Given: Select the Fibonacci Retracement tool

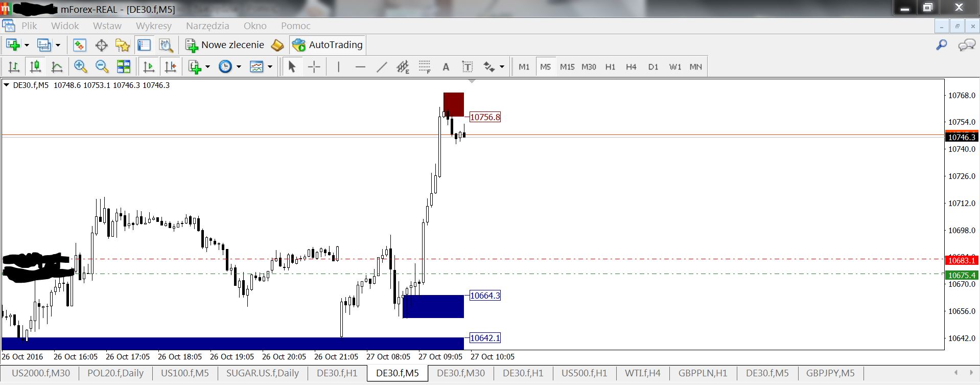Looking at the screenshot, I should pyautogui.click(x=425, y=66).
